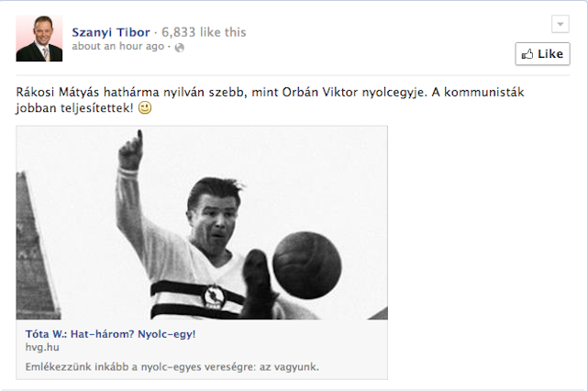Click the "6,833 like this" count
This screenshot has height=391, width=588.
coord(204,32)
